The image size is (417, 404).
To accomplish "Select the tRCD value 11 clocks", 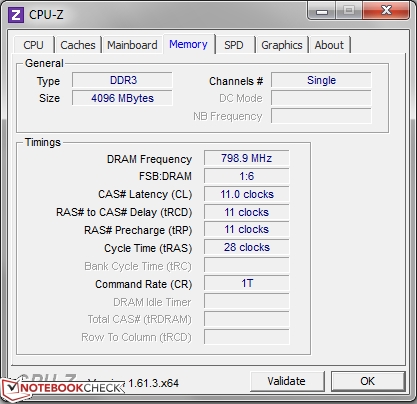I will point(247,212).
